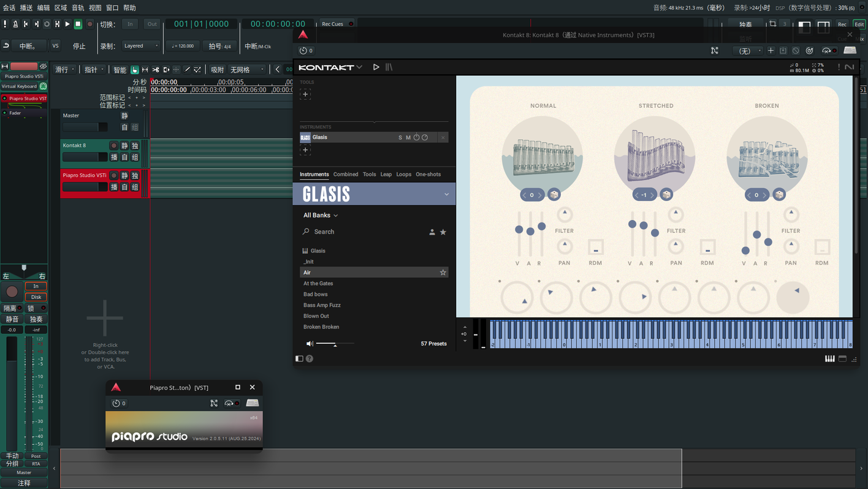
Task: Favorite the Air preset with its star
Action: click(x=443, y=273)
